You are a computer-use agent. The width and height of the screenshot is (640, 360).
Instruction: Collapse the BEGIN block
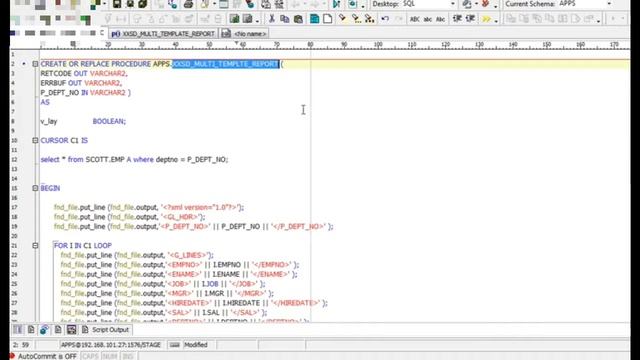[35, 188]
